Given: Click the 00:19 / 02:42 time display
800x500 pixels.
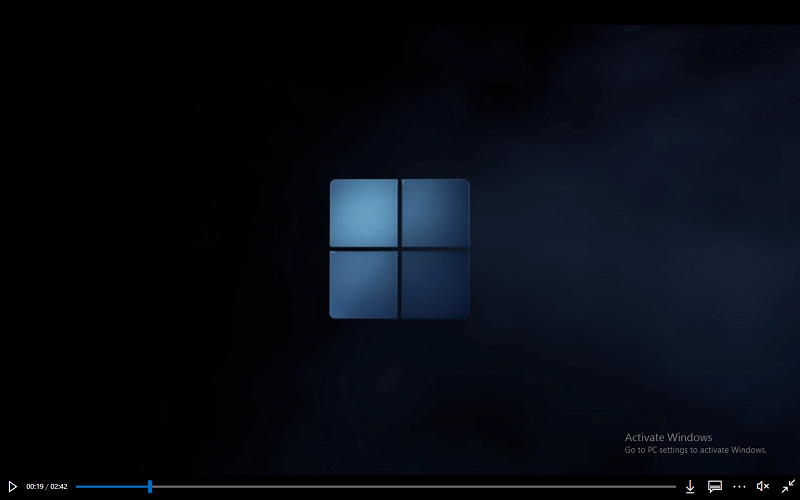Looking at the screenshot, I should [x=47, y=487].
